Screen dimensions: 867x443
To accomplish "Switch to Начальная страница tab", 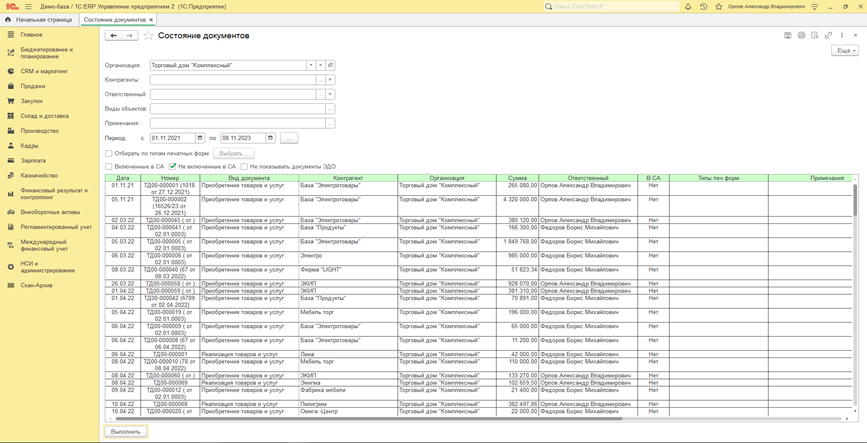I will pos(39,20).
